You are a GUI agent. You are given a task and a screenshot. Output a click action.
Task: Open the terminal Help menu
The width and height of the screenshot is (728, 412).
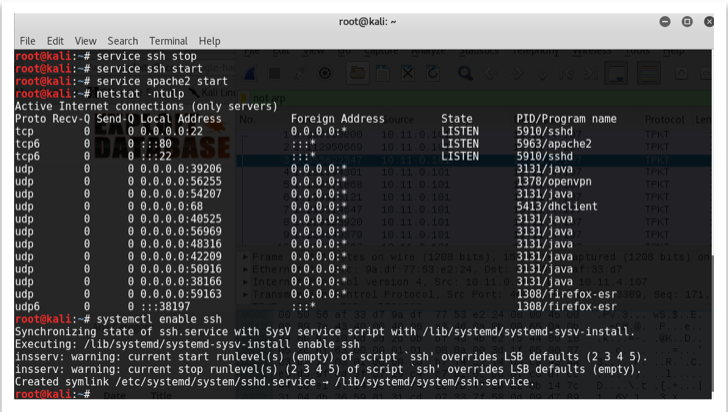coord(209,41)
